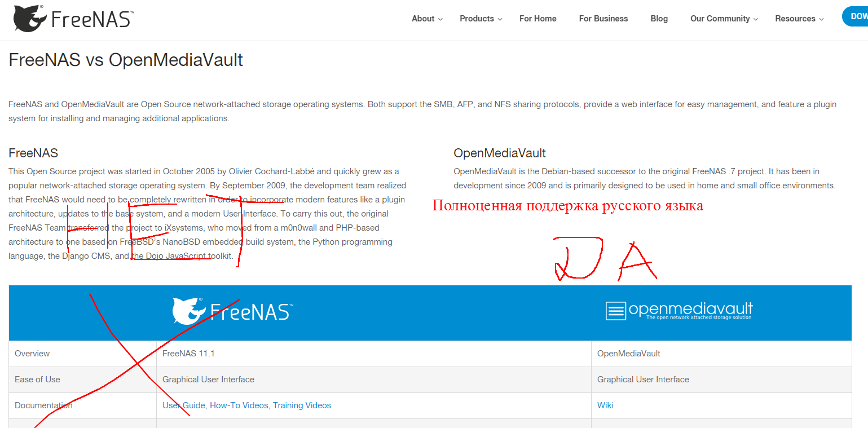Click FreeNAS column Graphical User Interface cell

point(374,380)
